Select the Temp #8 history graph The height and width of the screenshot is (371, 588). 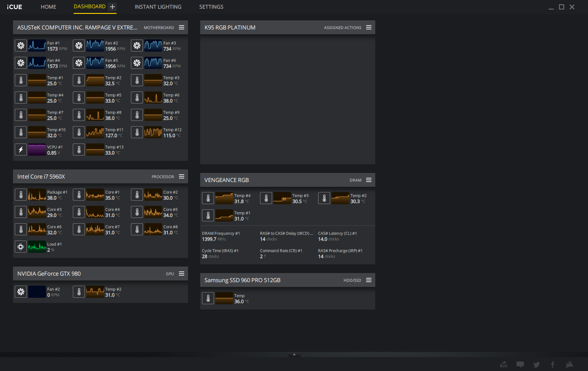tap(95, 115)
